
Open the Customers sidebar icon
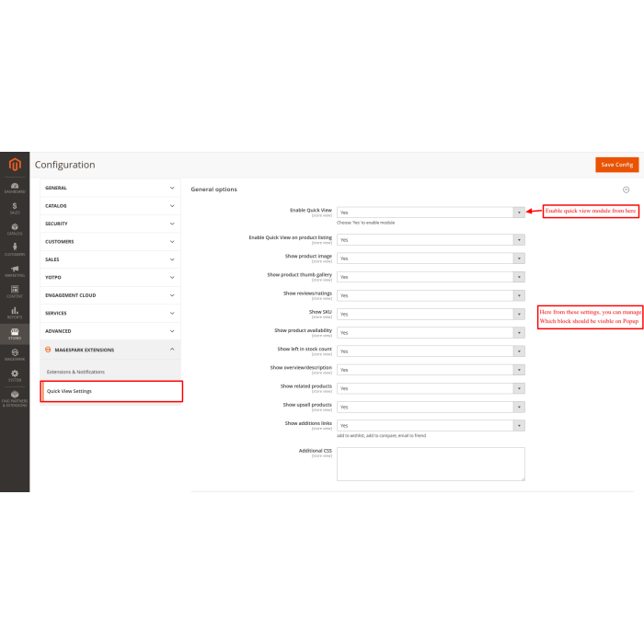[x=15, y=249]
